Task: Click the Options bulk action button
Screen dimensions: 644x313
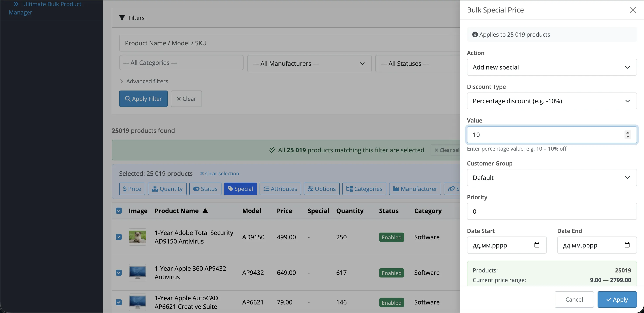Action: 322,189
